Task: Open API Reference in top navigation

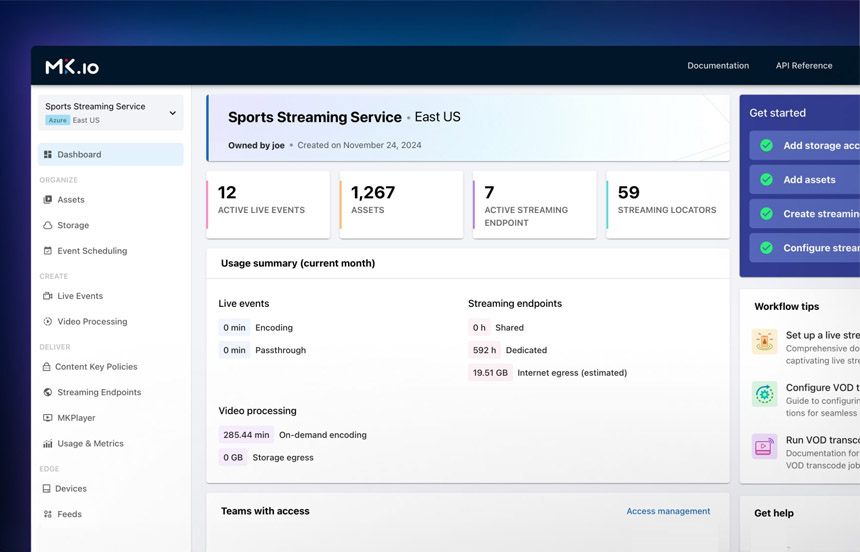Action: point(804,65)
